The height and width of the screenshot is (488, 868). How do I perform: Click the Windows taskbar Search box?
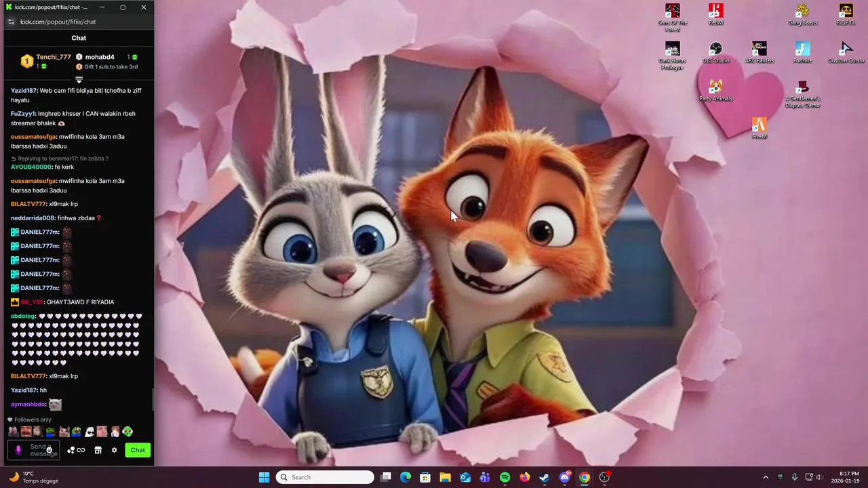click(x=325, y=477)
